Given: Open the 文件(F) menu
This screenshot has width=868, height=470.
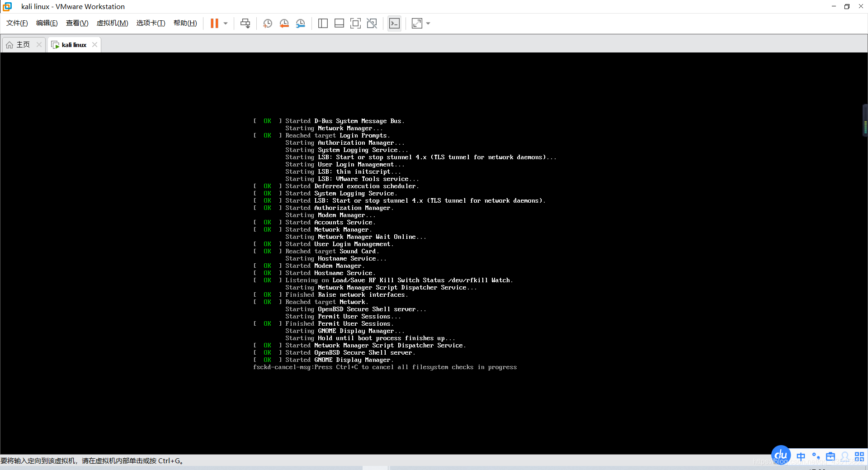Looking at the screenshot, I should click(x=17, y=23).
